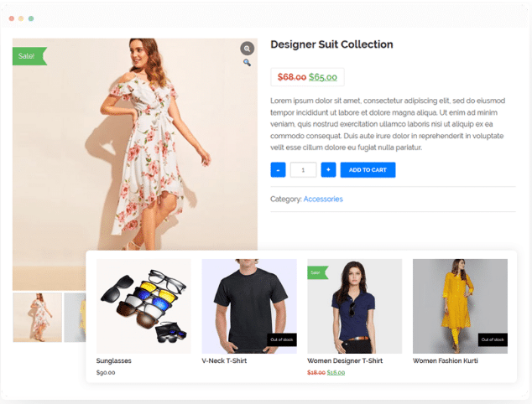Select the first floral dress thumbnail
Viewport: 532px width, 404px height.
pyautogui.click(x=37, y=317)
